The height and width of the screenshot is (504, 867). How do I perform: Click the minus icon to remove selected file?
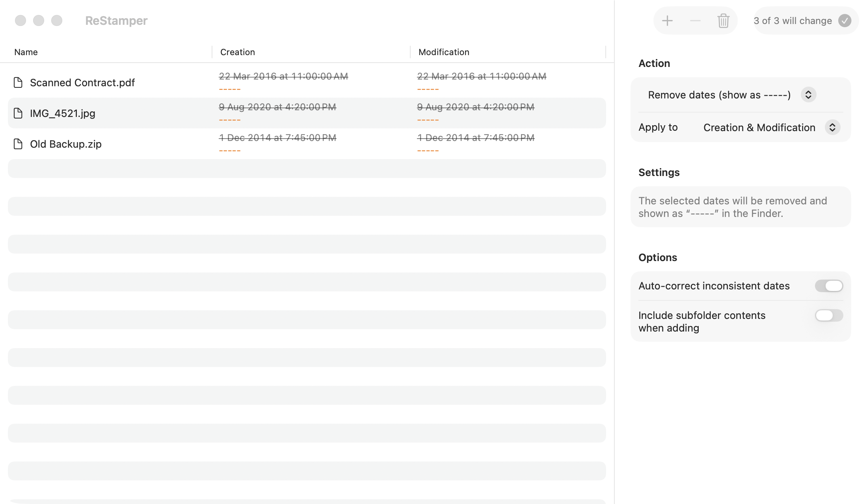pyautogui.click(x=695, y=20)
